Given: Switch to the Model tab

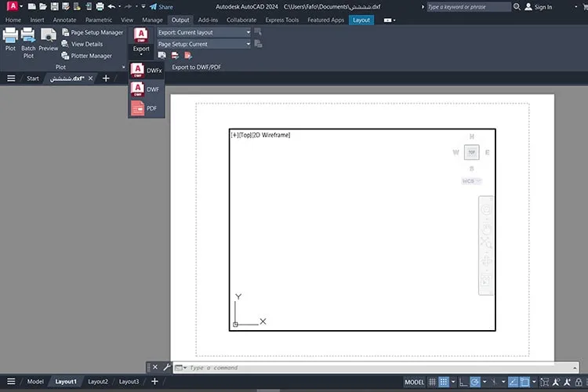Looking at the screenshot, I should pos(35,382).
